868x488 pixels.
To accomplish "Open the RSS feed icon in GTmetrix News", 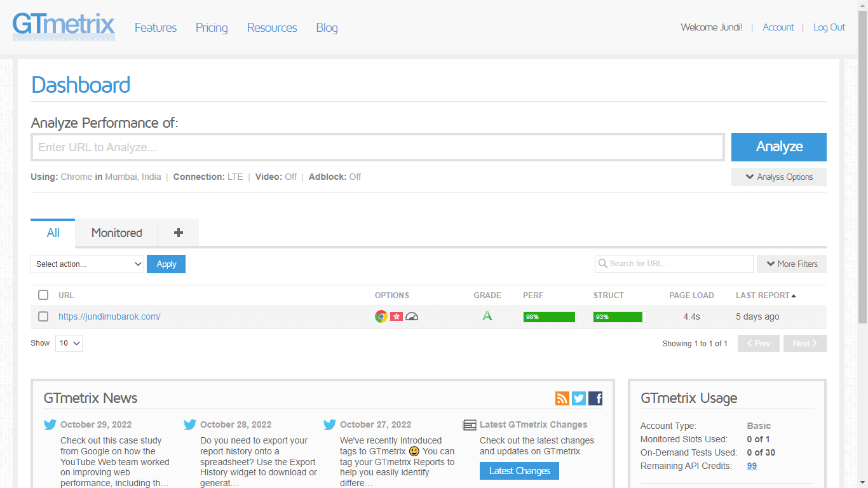I will pyautogui.click(x=562, y=398).
